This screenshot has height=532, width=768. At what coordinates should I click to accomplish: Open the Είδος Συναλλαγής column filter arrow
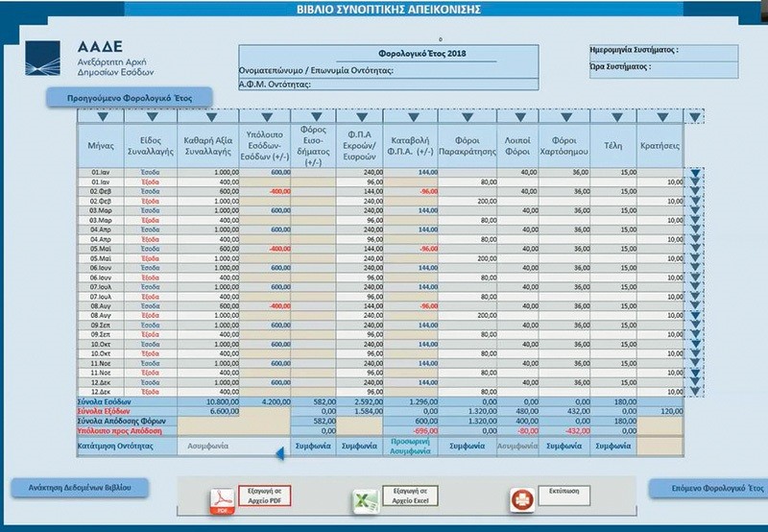coord(151,117)
